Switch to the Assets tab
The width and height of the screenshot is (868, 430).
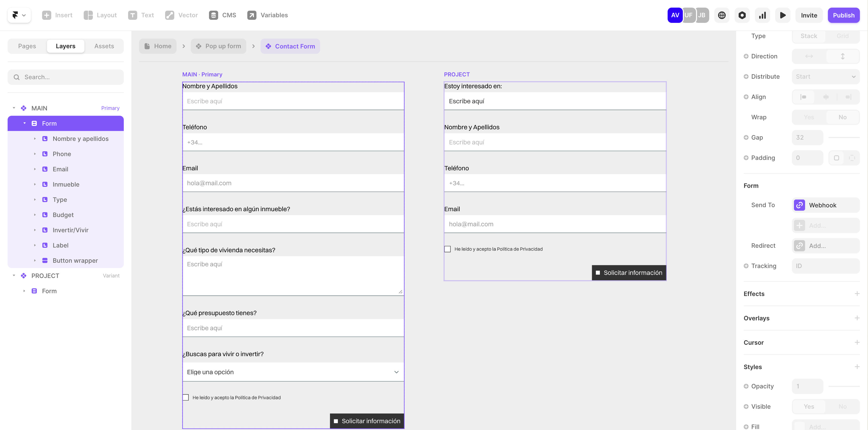(104, 46)
